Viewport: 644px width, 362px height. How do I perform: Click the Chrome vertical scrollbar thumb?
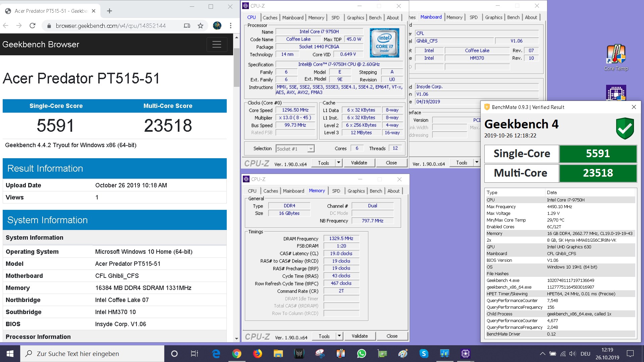[236, 67]
